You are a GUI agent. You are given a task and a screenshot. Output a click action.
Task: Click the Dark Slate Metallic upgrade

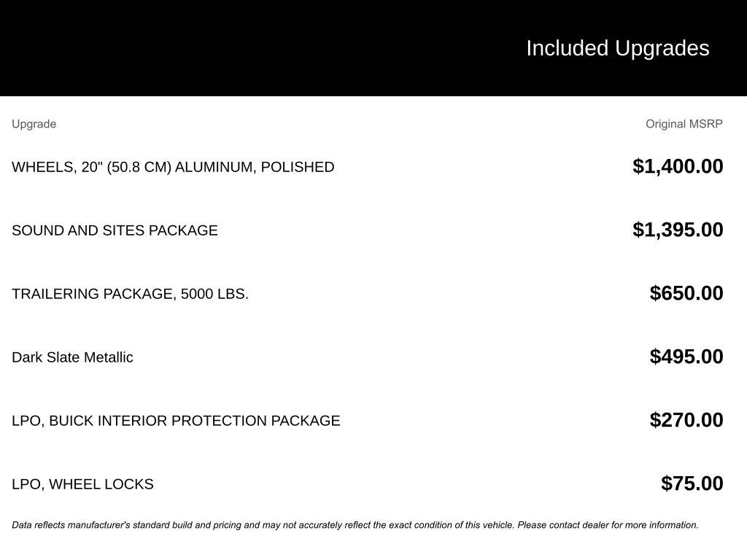[72, 357]
